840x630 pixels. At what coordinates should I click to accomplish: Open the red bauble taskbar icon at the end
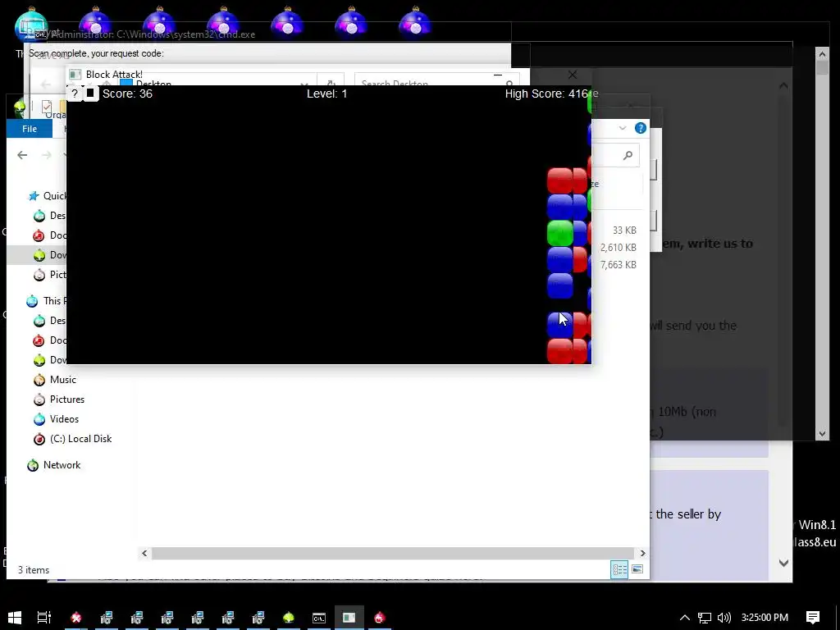coord(380,618)
